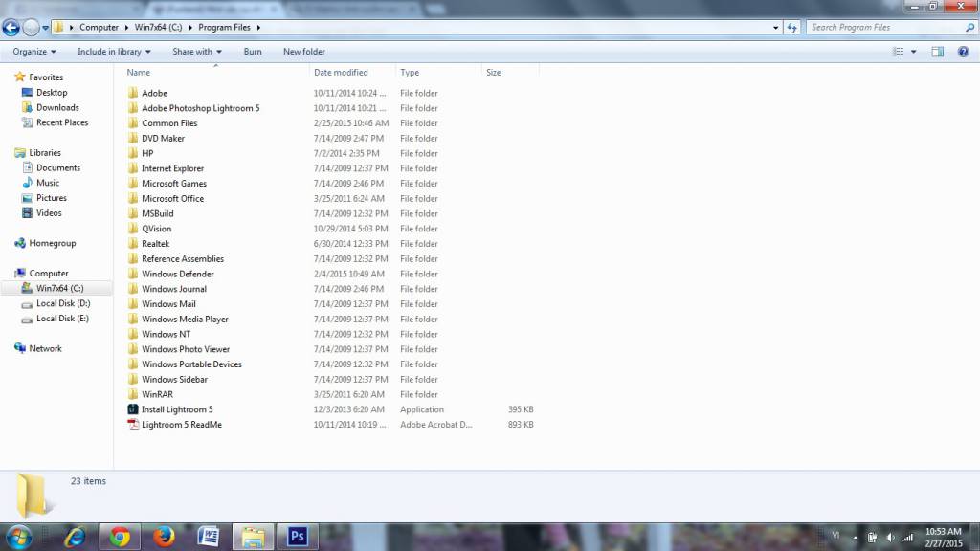Select the WinRAR folder icon
Image resolution: width=980 pixels, height=551 pixels.
132,394
